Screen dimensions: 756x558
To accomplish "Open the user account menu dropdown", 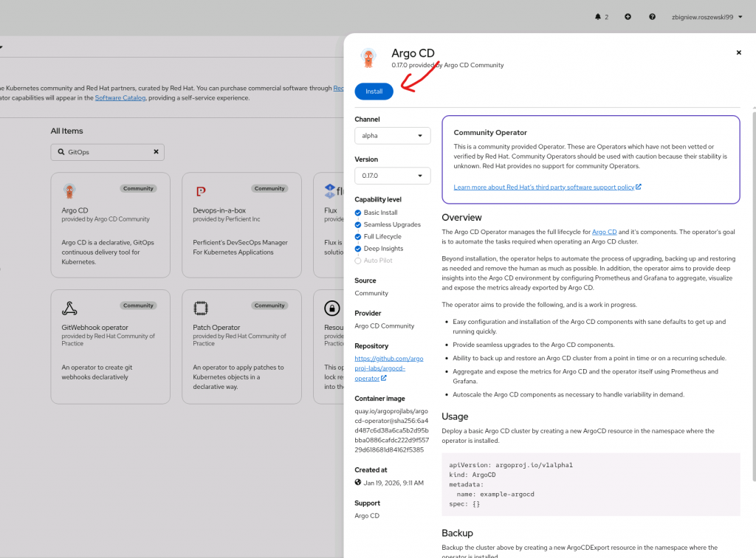I will point(705,16).
